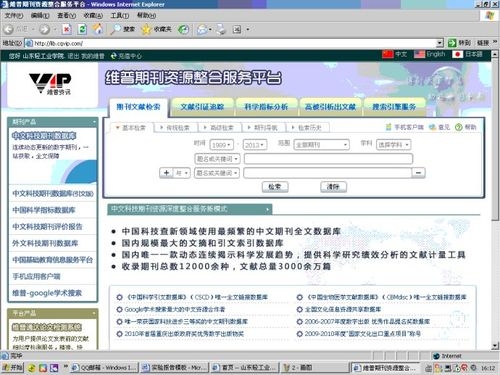Viewport: 500px width, 375px height.
Task: Switch to English via US flag
Action: click(419, 54)
